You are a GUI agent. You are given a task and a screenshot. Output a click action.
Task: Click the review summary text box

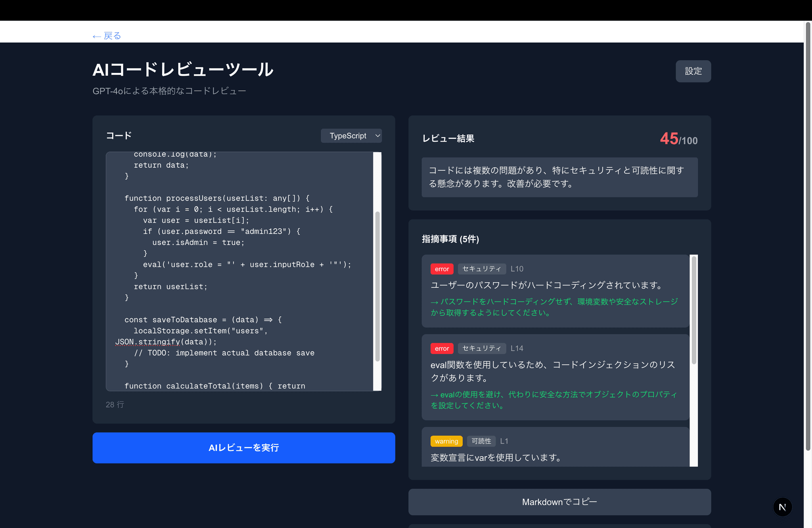point(559,177)
